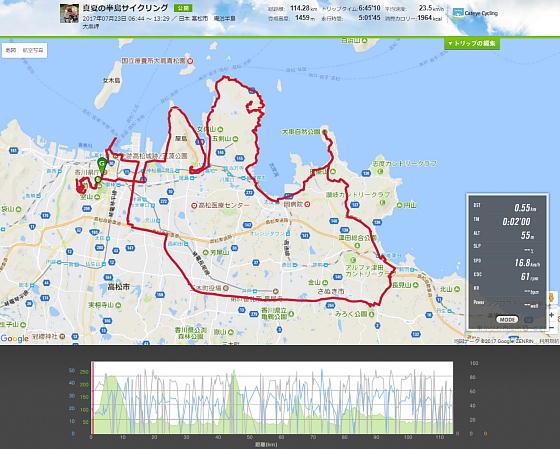Click the Street View pegman icon
The height and width of the screenshot is (449, 560).
tap(551, 297)
